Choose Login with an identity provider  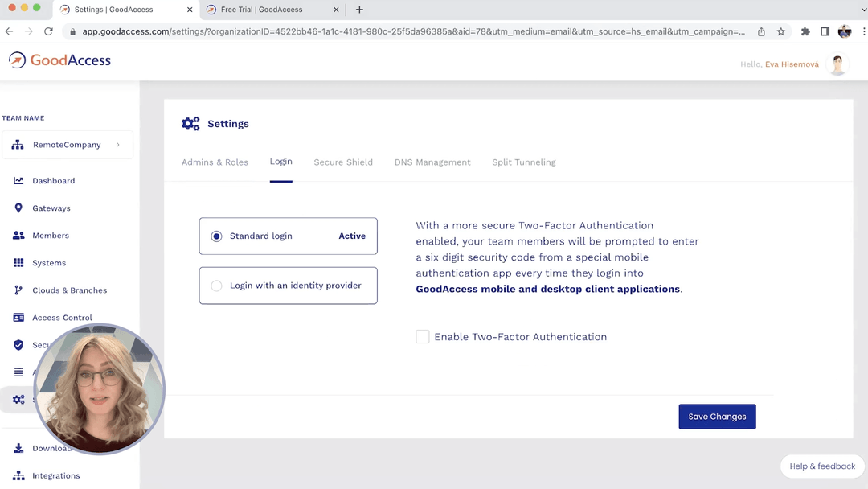click(215, 286)
